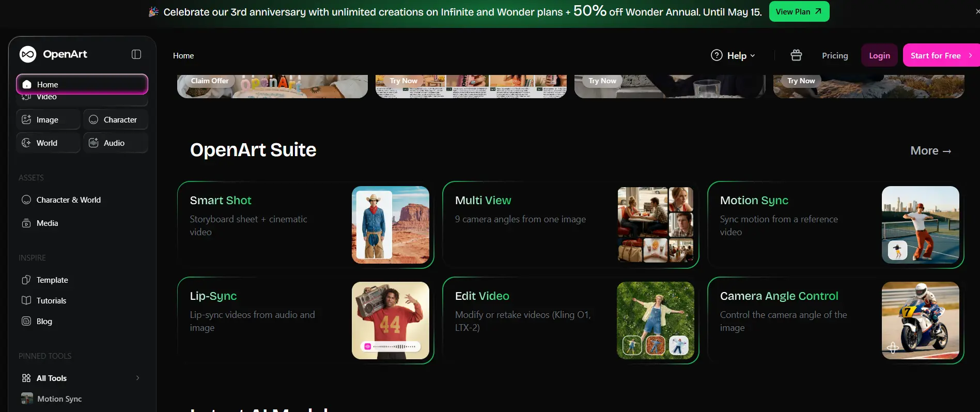Click the Character & World circle icon
This screenshot has height=412, width=980.
pyautogui.click(x=26, y=200)
